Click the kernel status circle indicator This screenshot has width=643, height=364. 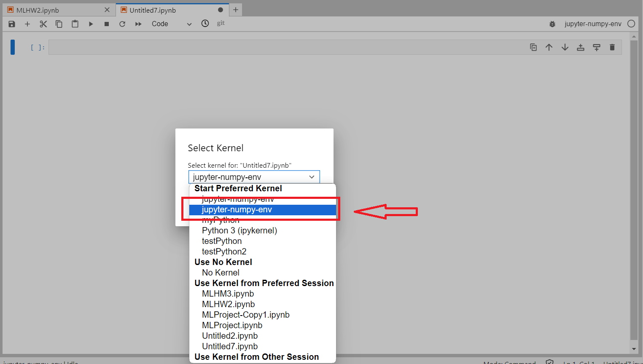click(x=631, y=24)
